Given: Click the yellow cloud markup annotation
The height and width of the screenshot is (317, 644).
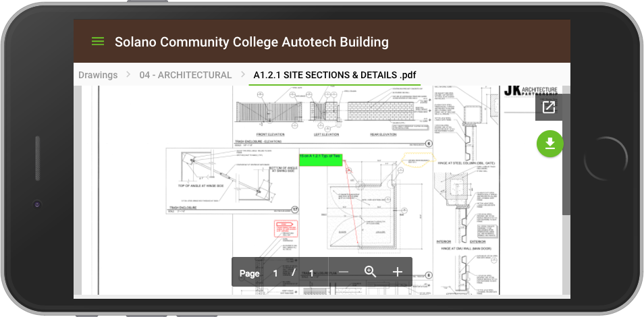Looking at the screenshot, I should [418, 159].
